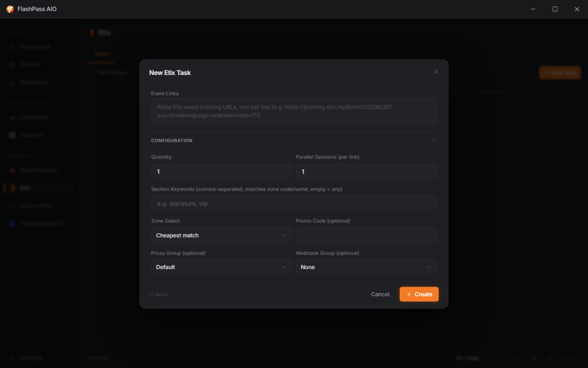588x368 pixels.
Task: Click the 'New Etix Task' dialog title
Action: (x=170, y=73)
